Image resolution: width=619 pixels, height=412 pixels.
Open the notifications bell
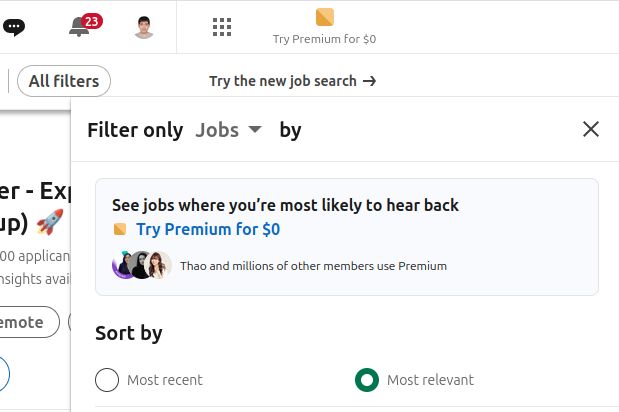[79, 27]
